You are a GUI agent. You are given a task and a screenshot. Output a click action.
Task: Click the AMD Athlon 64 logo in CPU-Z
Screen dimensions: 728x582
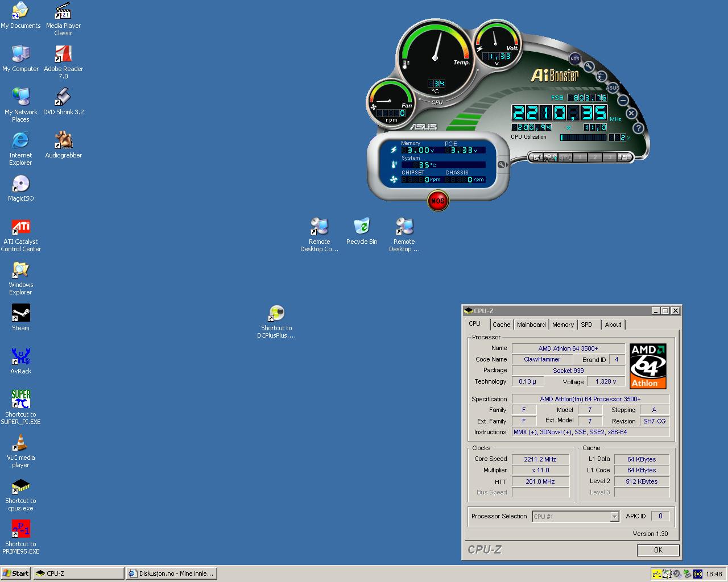tap(648, 366)
